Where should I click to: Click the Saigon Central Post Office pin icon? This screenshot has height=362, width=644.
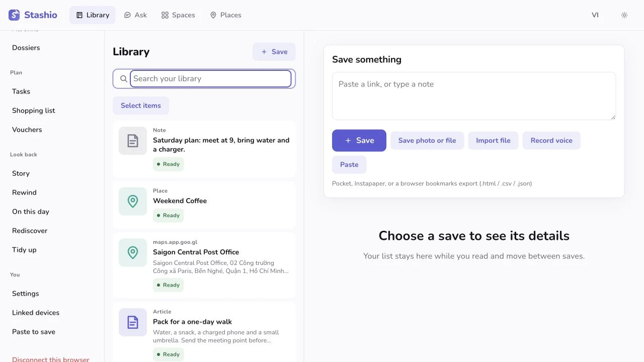tap(133, 252)
